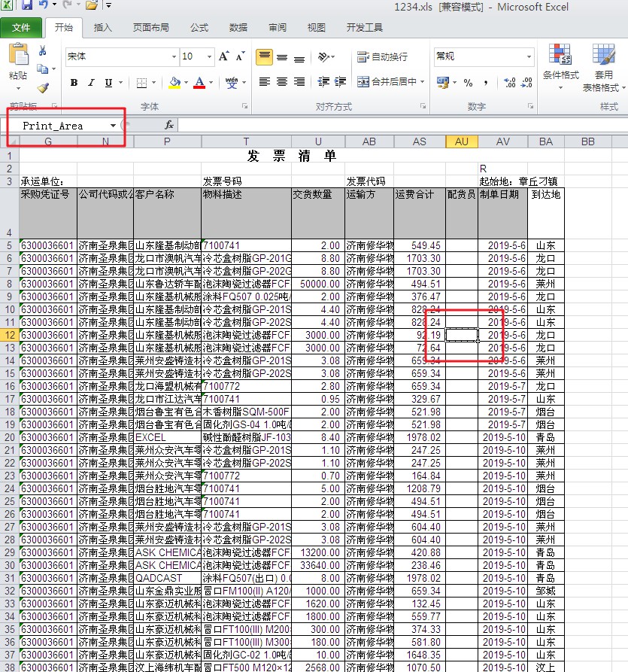
Task: Toggle bold formatting on selected cell
Action: 73,82
